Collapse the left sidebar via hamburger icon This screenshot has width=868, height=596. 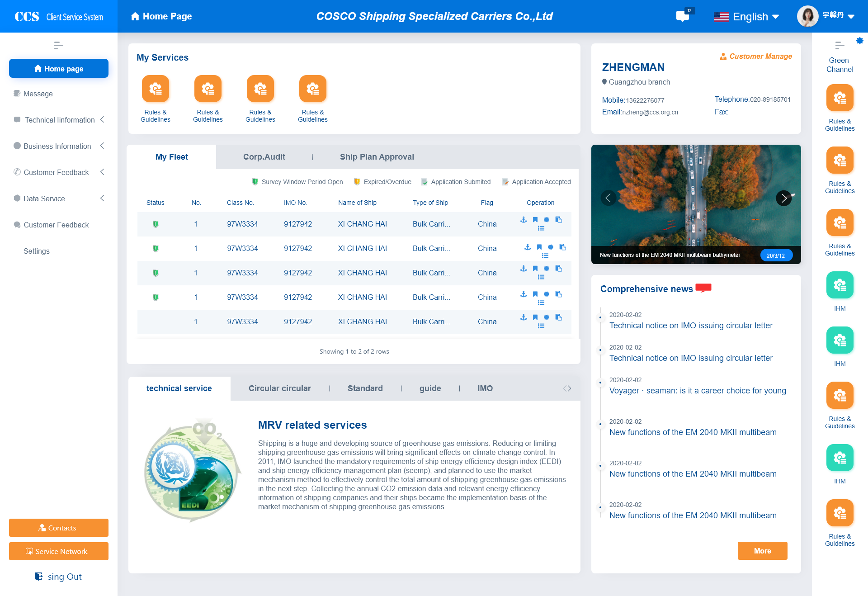pyautogui.click(x=58, y=45)
